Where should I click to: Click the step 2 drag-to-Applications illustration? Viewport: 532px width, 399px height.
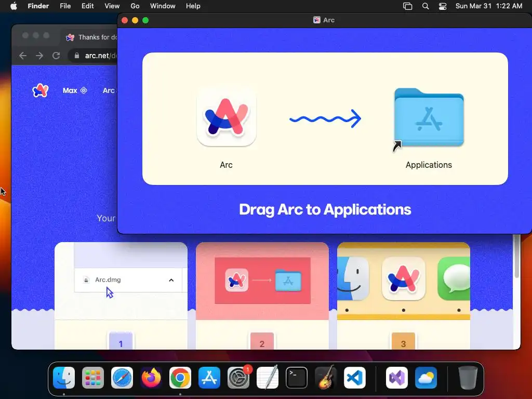(262, 281)
